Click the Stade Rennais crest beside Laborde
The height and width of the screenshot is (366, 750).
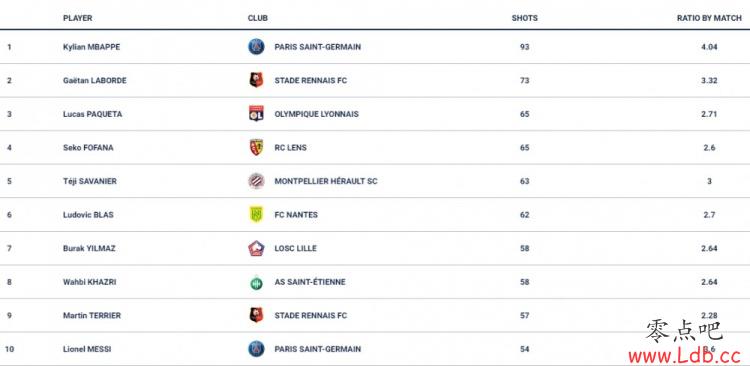256,80
